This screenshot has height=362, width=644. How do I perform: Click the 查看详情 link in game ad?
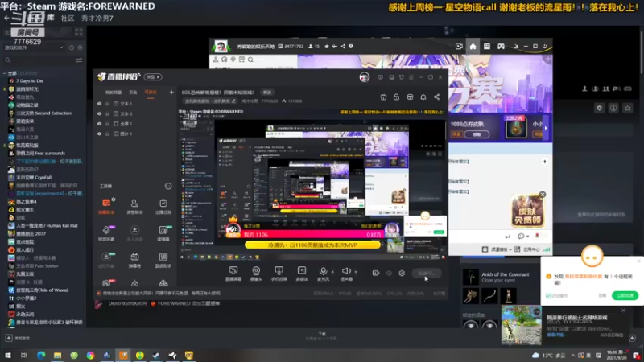[x=555, y=335]
